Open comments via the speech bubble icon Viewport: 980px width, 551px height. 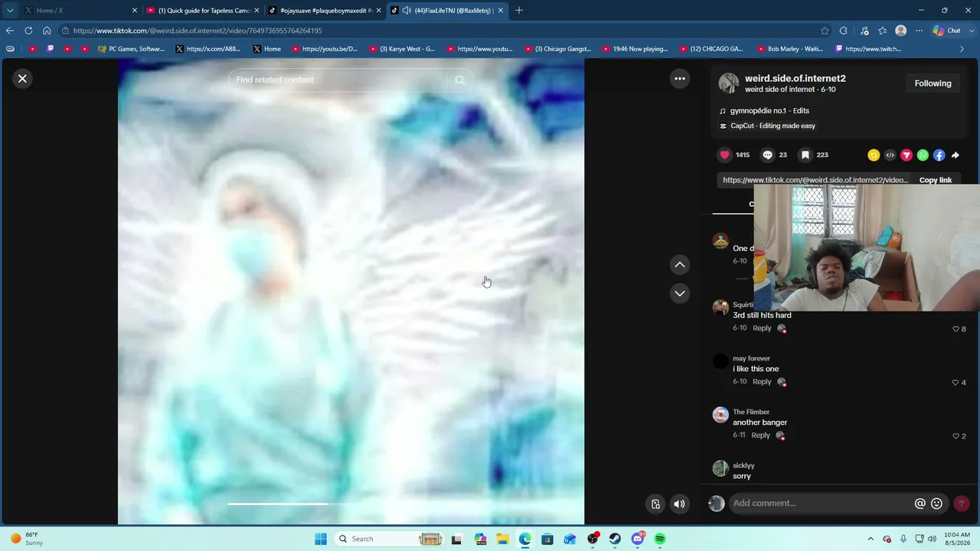[x=767, y=155]
